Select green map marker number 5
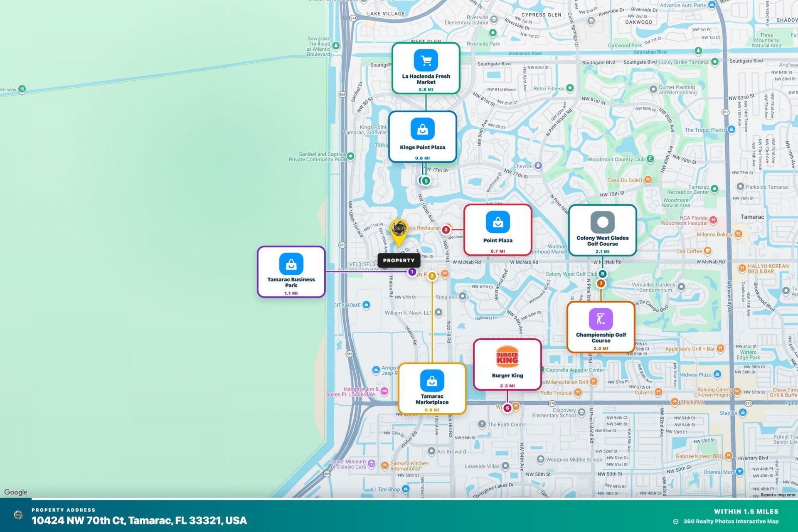The height and width of the screenshot is (532, 798). 426,181
